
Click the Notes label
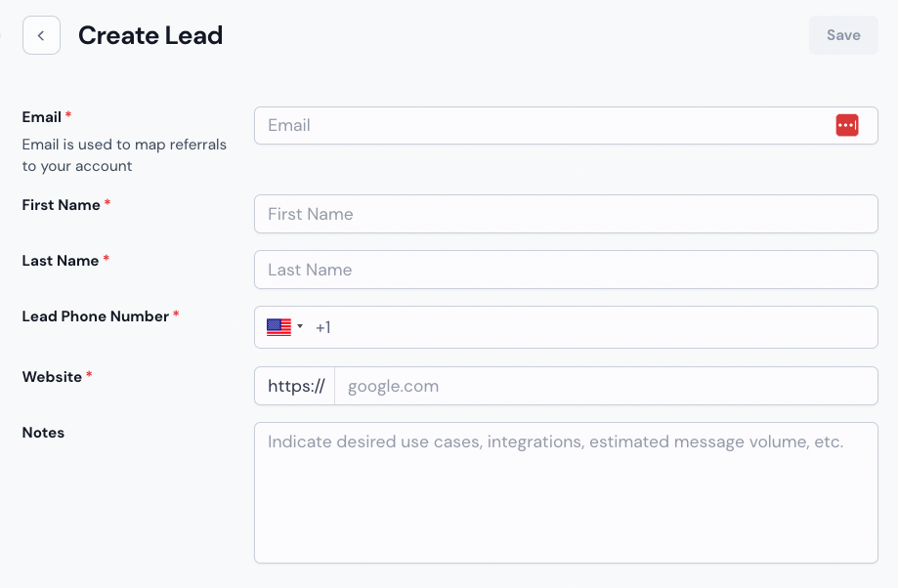coord(44,433)
